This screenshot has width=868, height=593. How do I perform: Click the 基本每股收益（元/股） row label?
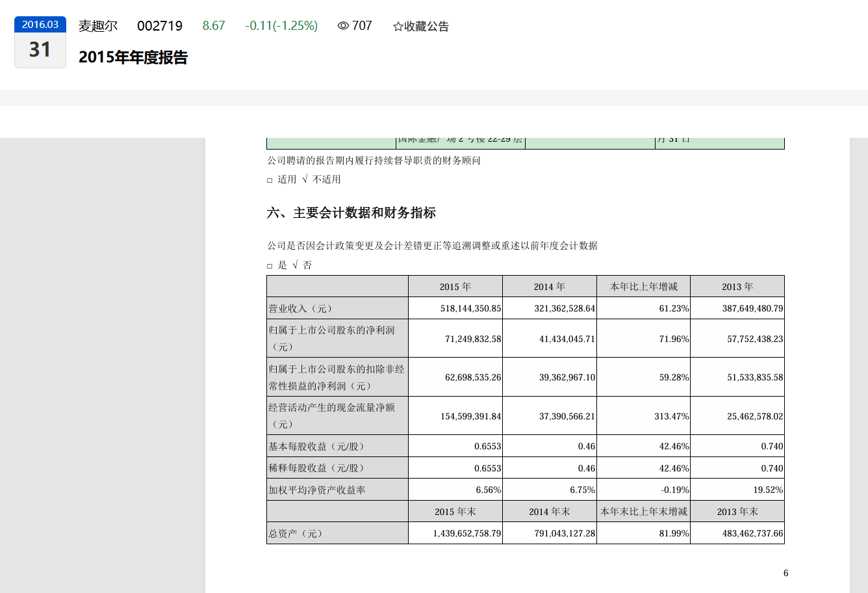pos(337,446)
